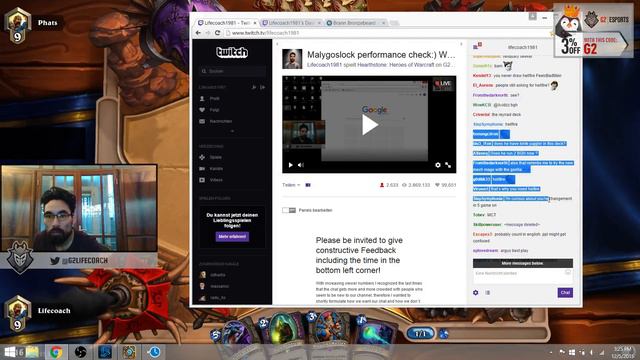Toggle fullscreen in the video player
Viewport: 640px width, 360px height.
tap(448, 165)
